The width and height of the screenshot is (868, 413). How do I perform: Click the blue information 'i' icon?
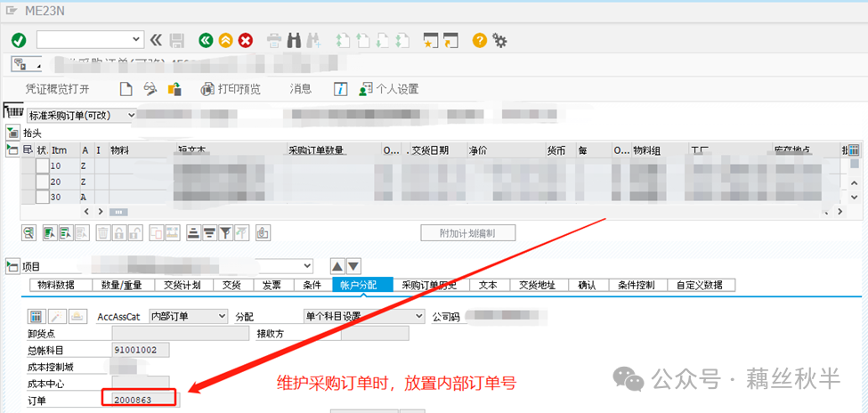click(x=340, y=89)
